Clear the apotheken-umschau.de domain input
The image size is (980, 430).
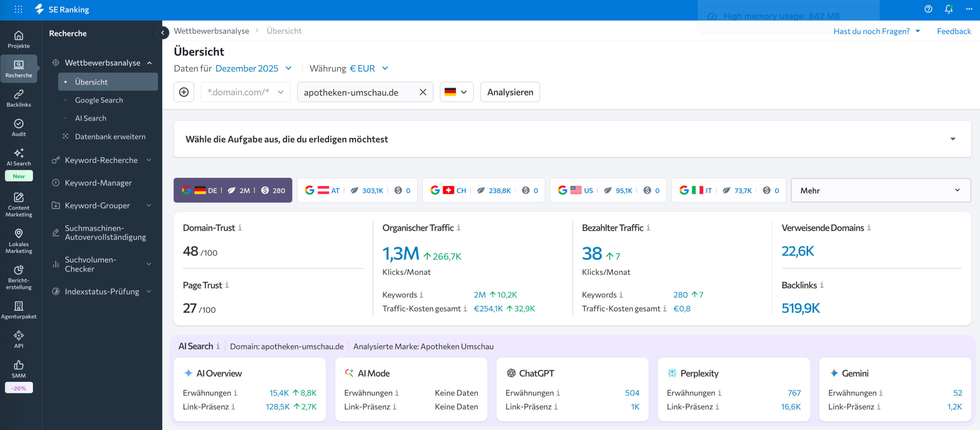pos(423,92)
